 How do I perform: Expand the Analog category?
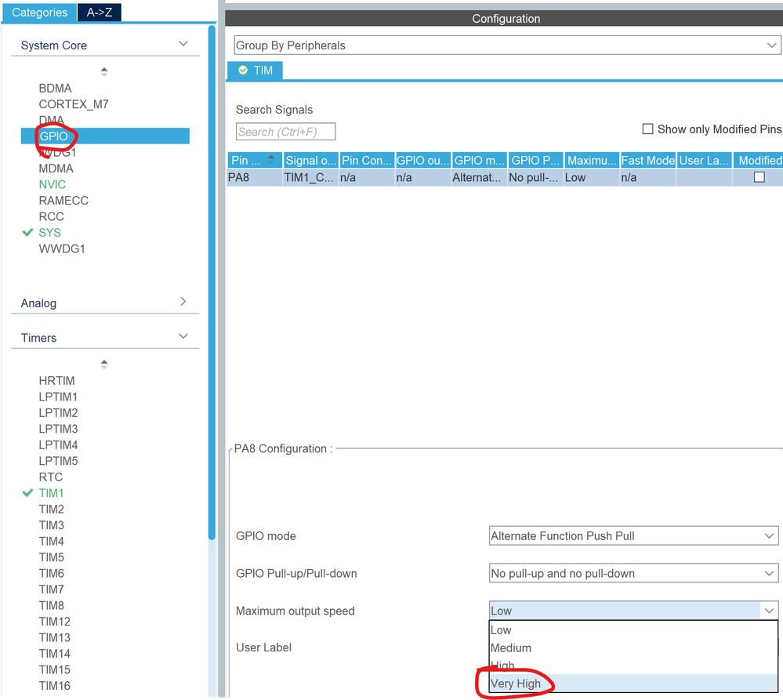click(x=183, y=302)
